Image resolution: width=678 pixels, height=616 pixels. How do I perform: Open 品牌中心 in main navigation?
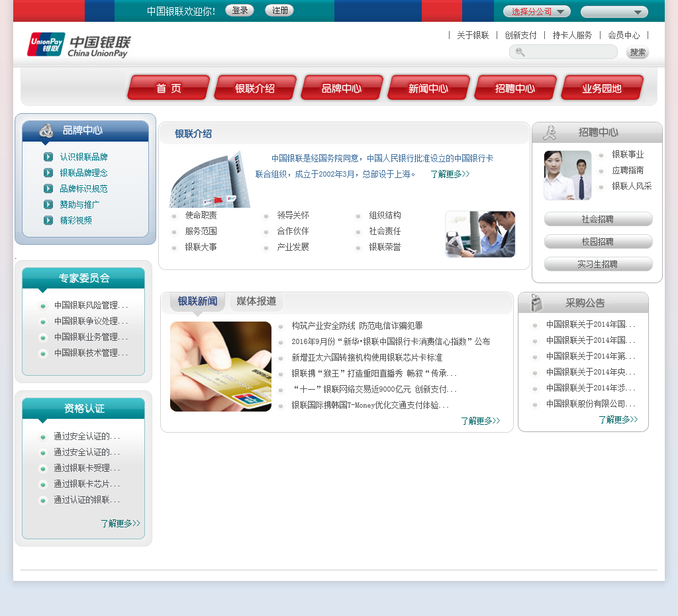342,88
